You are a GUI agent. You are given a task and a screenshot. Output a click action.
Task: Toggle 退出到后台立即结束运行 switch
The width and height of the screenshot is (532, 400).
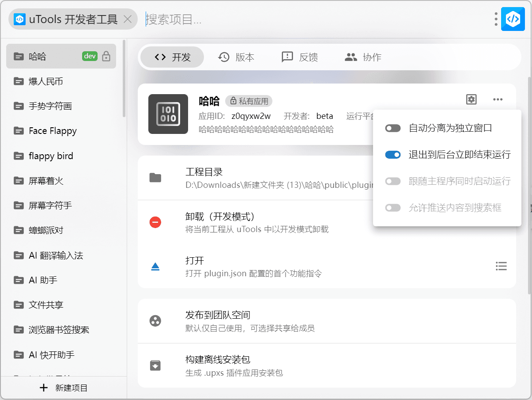point(393,155)
